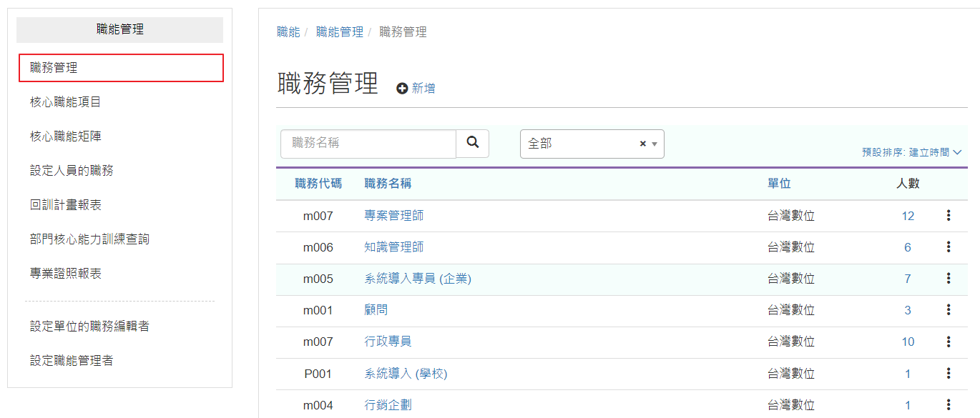Viewport: 980px width, 418px height.
Task: Click headcount 10 for 行政專員
Action: (907, 342)
